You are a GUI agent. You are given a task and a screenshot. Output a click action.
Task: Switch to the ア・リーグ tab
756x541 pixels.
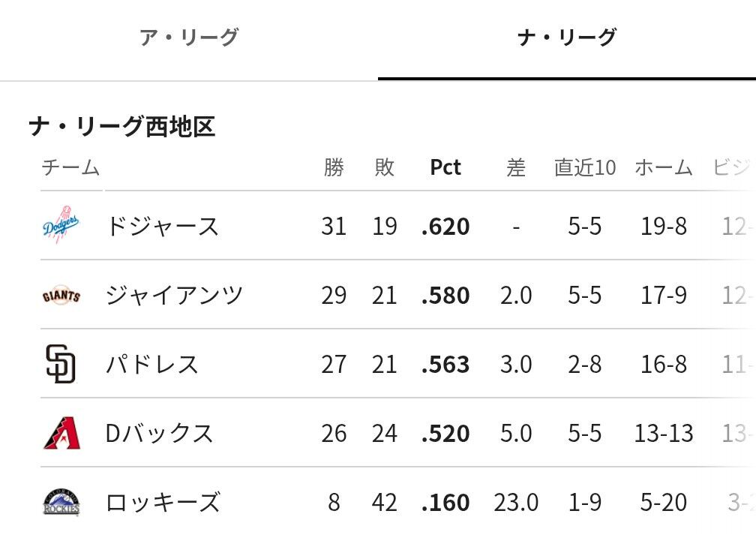click(189, 38)
